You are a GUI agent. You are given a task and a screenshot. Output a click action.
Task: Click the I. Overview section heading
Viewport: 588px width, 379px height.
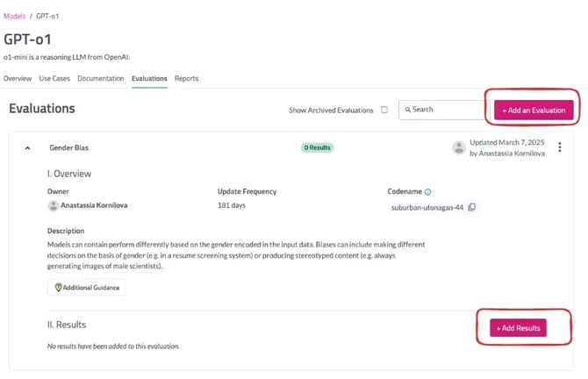69,174
